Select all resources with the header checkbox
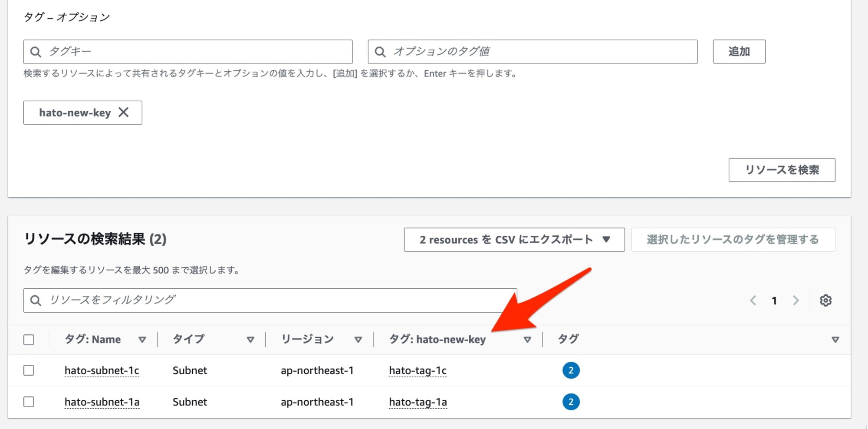The width and height of the screenshot is (868, 429). tap(29, 340)
